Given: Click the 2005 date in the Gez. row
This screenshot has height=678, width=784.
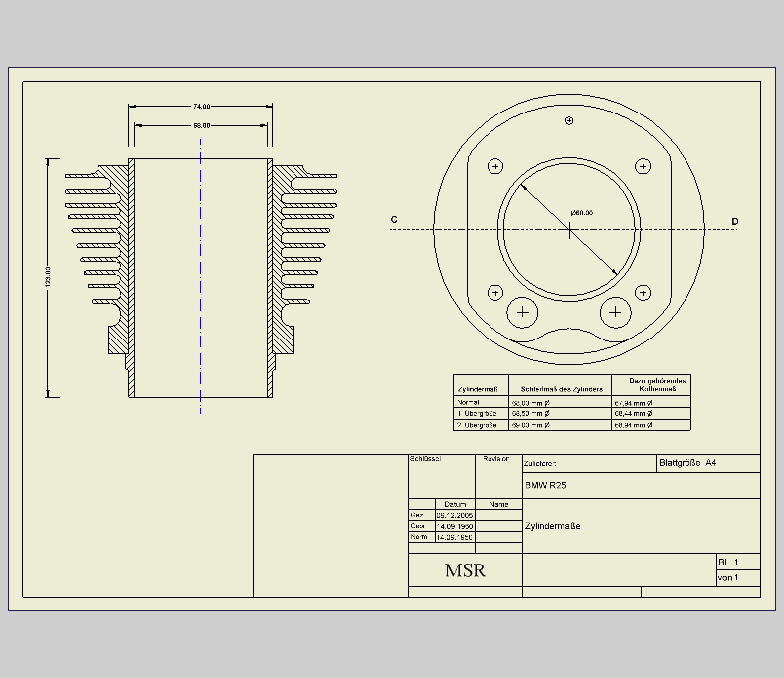Looking at the screenshot, I should pyautogui.click(x=454, y=515).
